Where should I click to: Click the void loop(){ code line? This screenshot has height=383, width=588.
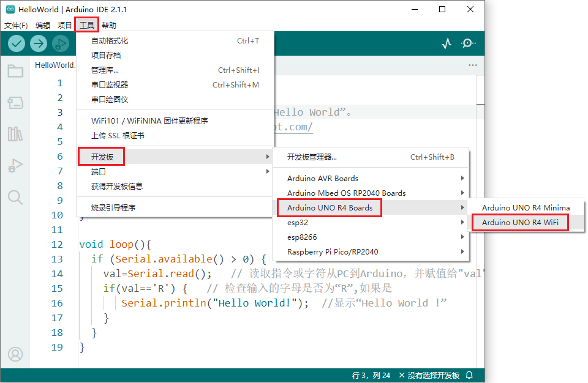click(x=115, y=244)
